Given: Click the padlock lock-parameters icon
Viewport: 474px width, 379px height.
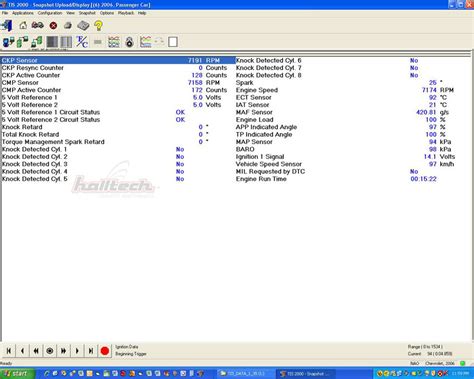Looking at the screenshot, I should [x=129, y=42].
